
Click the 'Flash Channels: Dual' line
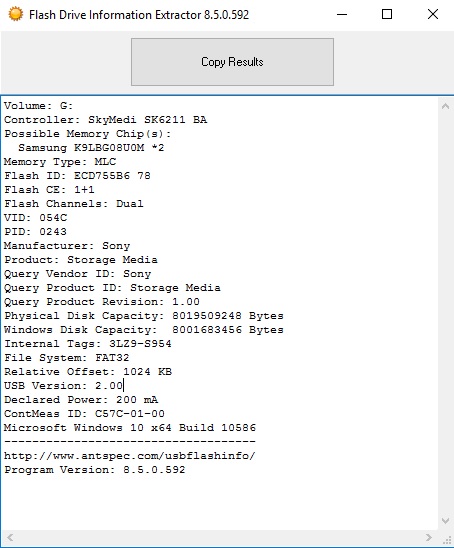click(73, 204)
